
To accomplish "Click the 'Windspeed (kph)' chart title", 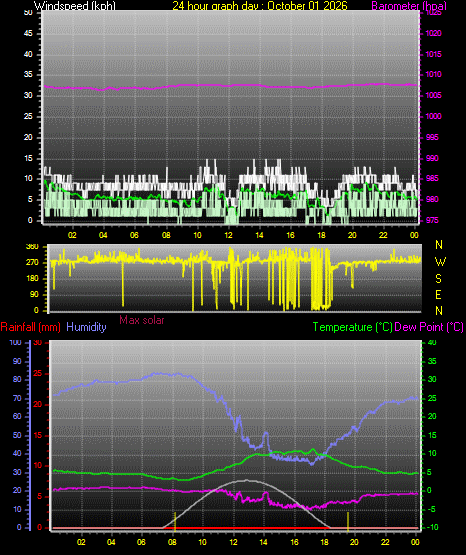I will point(75,6).
